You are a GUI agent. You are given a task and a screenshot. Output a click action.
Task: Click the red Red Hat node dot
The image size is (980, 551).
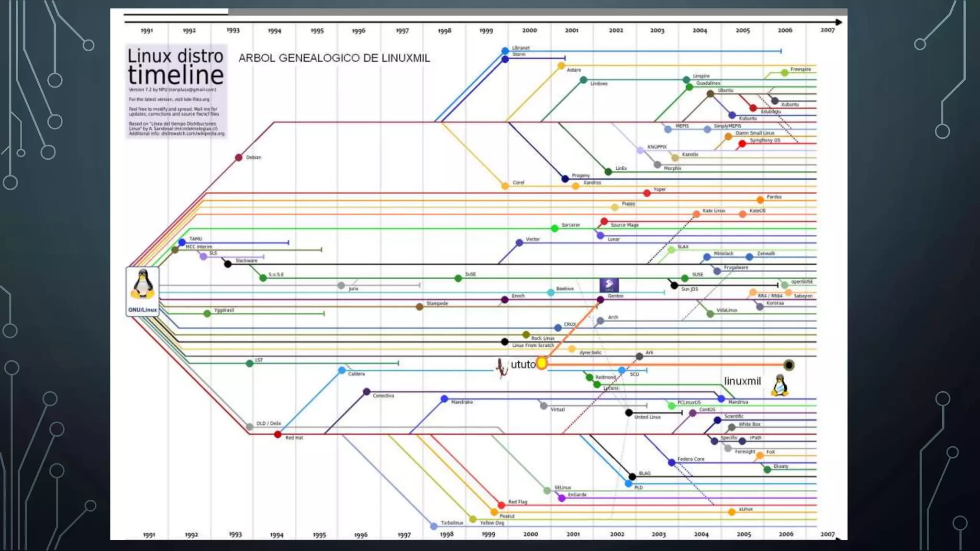point(278,434)
